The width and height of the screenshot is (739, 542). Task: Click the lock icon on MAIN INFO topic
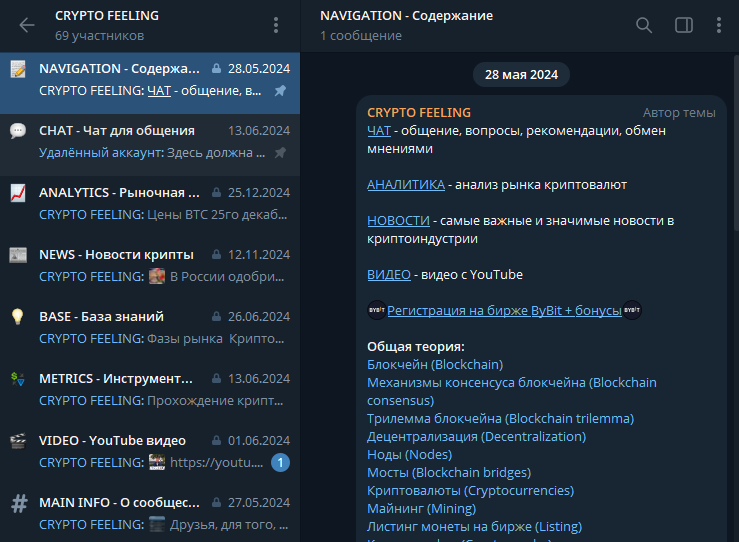tap(216, 502)
